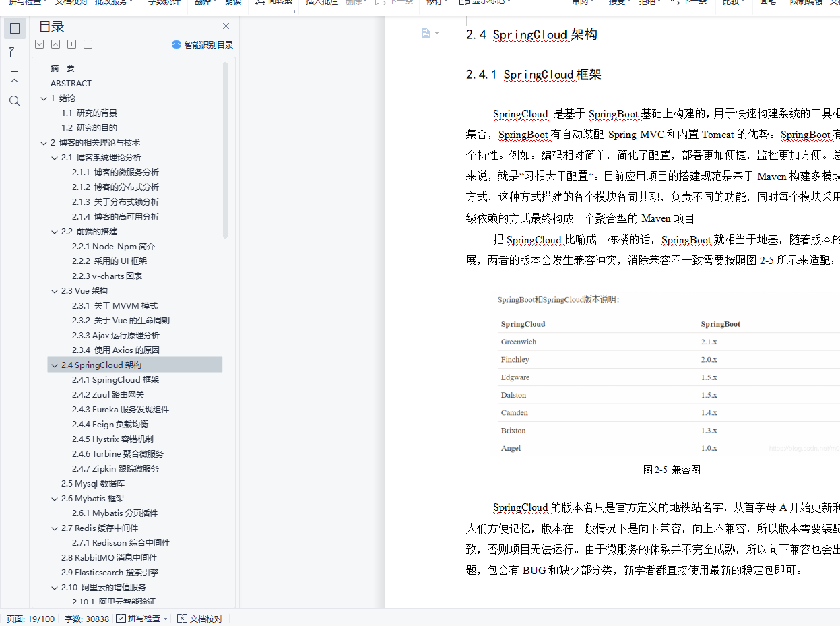Viewport: 840px width, 626px height.
Task: Select 2.4.6 Turbine 聚合微服务
Action: [118, 454]
